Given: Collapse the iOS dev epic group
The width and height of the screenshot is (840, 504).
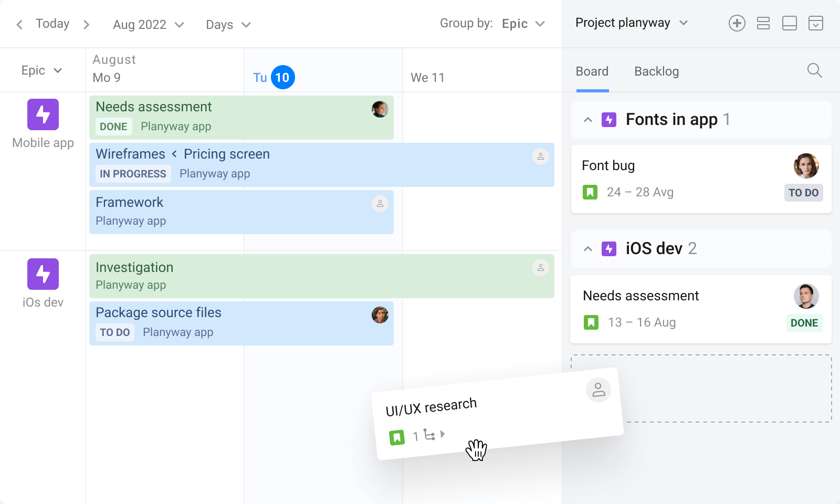Looking at the screenshot, I should [x=588, y=249].
